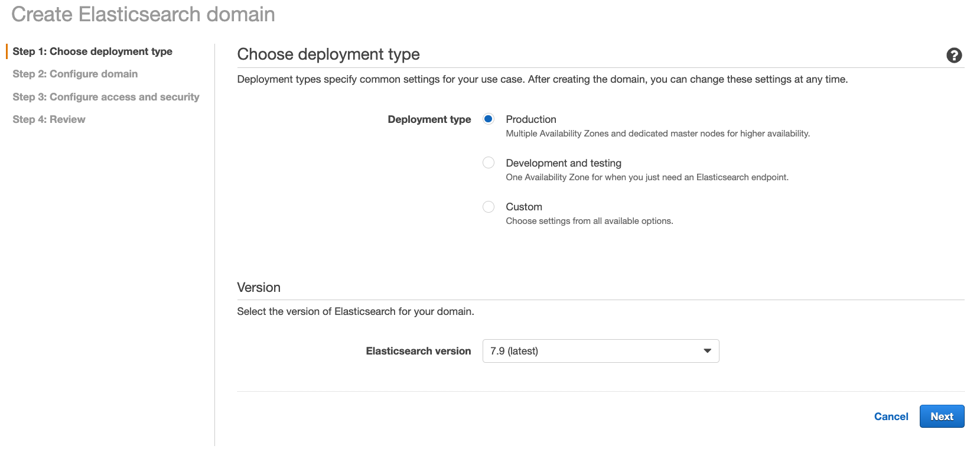Click the Deployment type field label

coord(429,119)
